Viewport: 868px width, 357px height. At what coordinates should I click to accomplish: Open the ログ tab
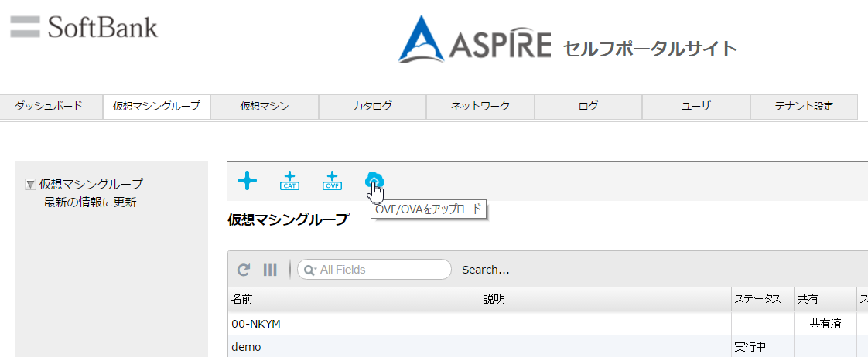(588, 106)
